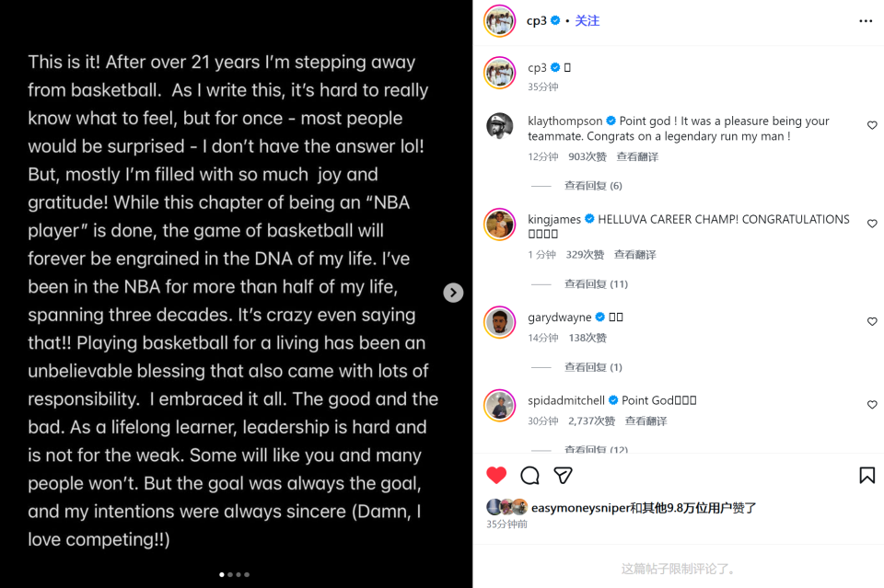Like klaythompson's comment with heart
The image size is (884, 588).
tap(872, 125)
